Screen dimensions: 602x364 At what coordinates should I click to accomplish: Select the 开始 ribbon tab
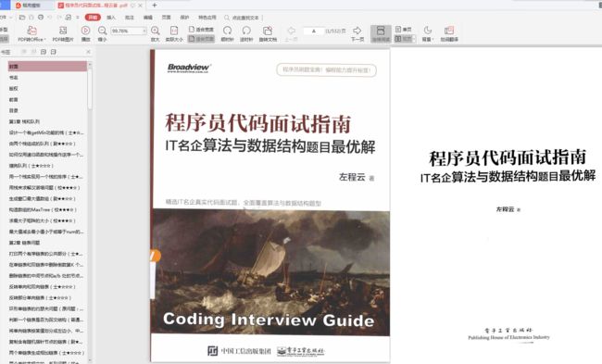pyautogui.click(x=93, y=18)
